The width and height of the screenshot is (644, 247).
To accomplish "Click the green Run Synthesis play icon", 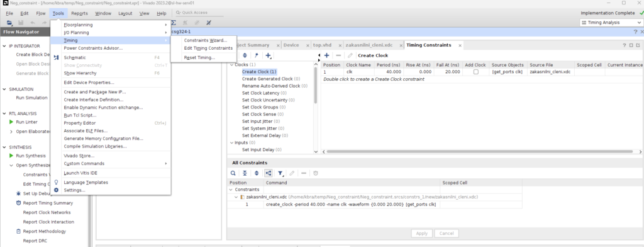I will point(11,156).
